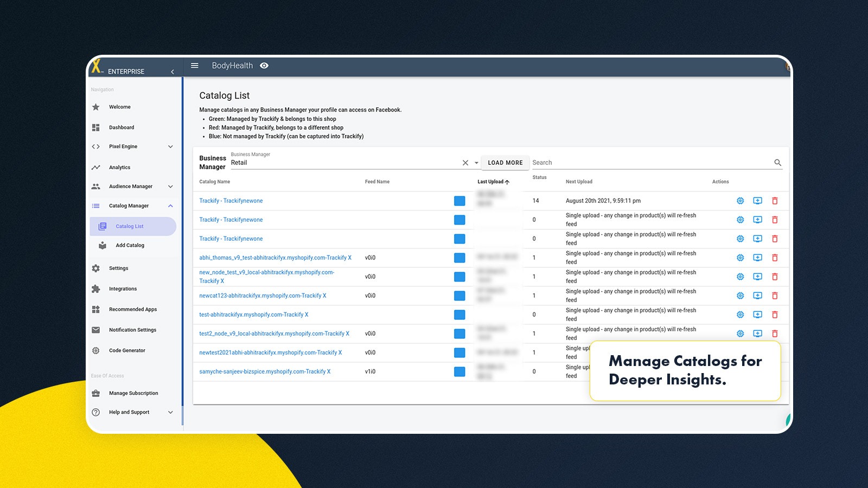
Task: Click capture screen icon for abhi_thomas_v9_test row
Action: click(x=758, y=258)
